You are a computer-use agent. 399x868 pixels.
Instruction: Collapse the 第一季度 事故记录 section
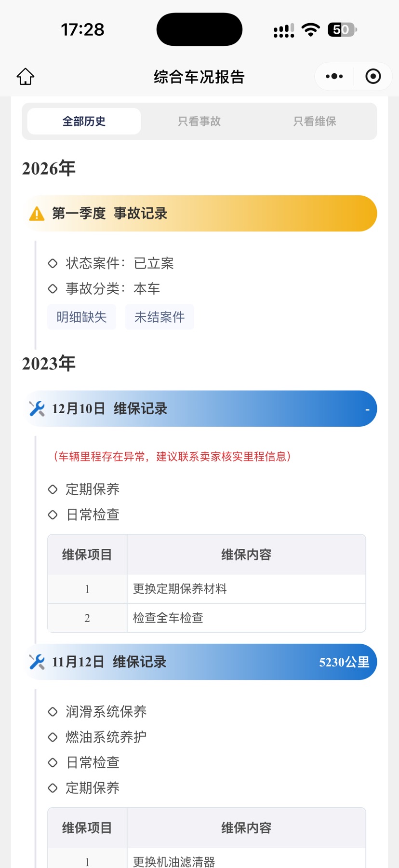201,214
